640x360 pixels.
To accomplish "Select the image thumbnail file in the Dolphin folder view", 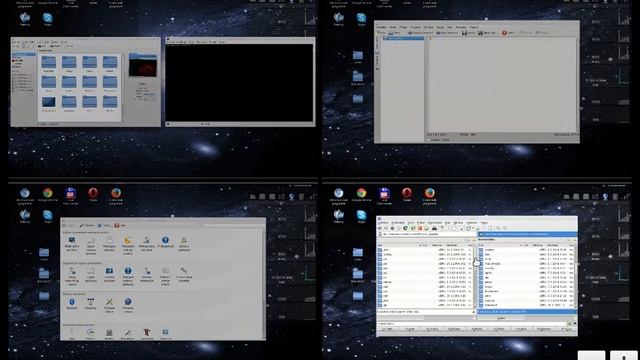I will click(x=49, y=102).
